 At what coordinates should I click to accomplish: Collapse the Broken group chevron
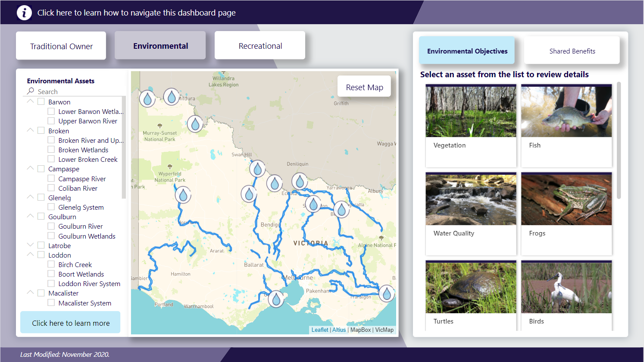(30, 130)
